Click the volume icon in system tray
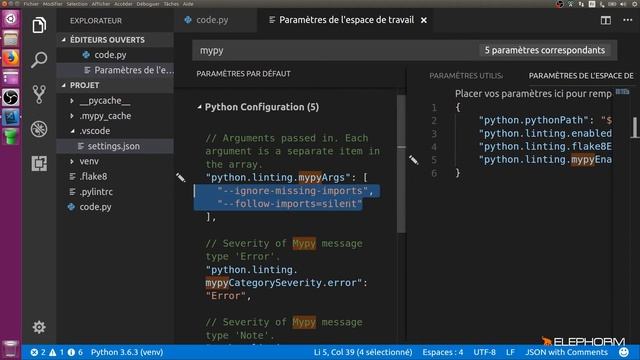Image resolution: width=640 pixels, height=360 pixels. click(623, 4)
